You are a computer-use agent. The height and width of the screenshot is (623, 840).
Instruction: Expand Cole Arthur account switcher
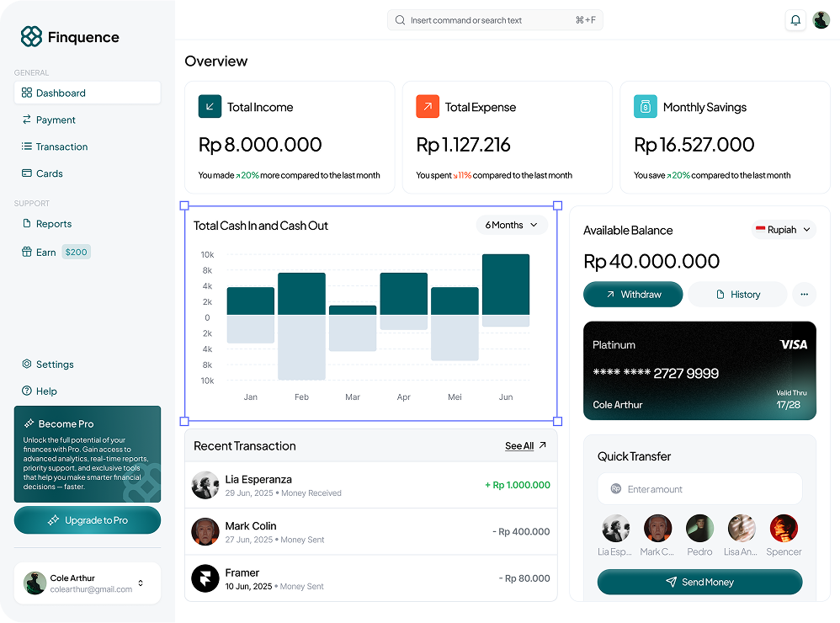click(x=141, y=583)
